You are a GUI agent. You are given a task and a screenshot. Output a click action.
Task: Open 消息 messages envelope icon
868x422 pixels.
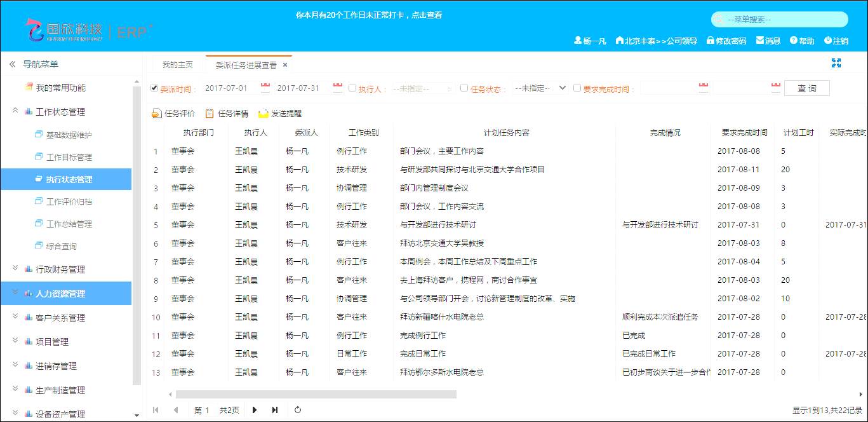pyautogui.click(x=760, y=40)
